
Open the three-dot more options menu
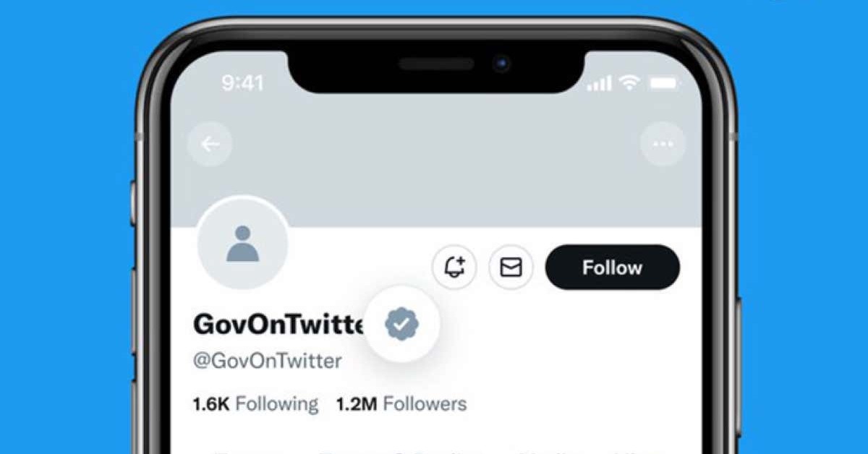click(663, 145)
